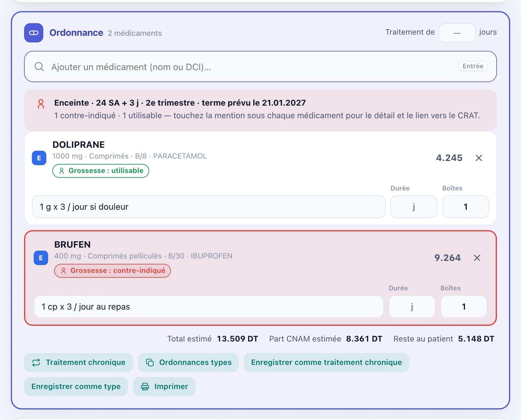The image size is (521, 420).
Task: Click the 'Enceinte · 24 SA + 3 j' heading
Action: pos(180,103)
